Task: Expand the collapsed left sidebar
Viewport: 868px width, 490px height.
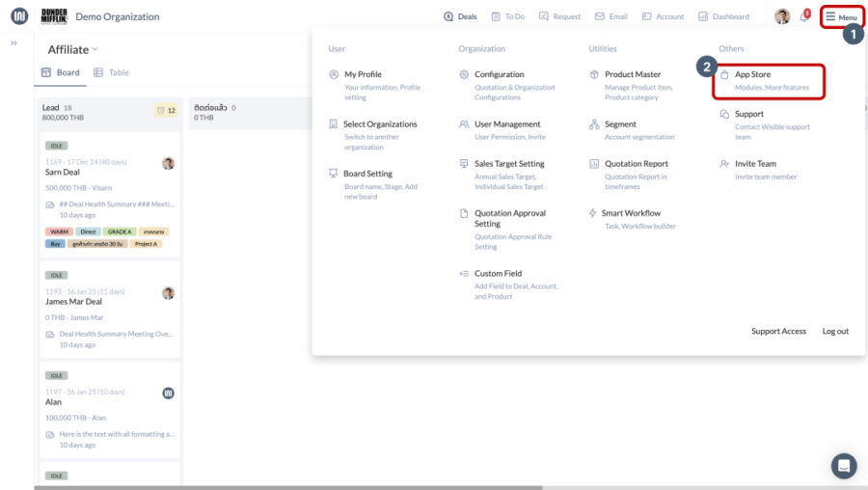Action: click(14, 43)
